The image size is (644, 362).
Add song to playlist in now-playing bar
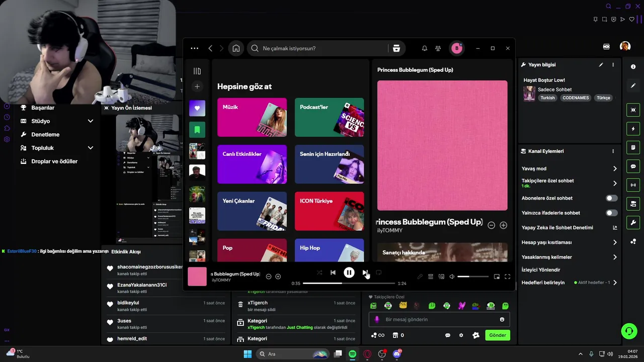(x=278, y=277)
